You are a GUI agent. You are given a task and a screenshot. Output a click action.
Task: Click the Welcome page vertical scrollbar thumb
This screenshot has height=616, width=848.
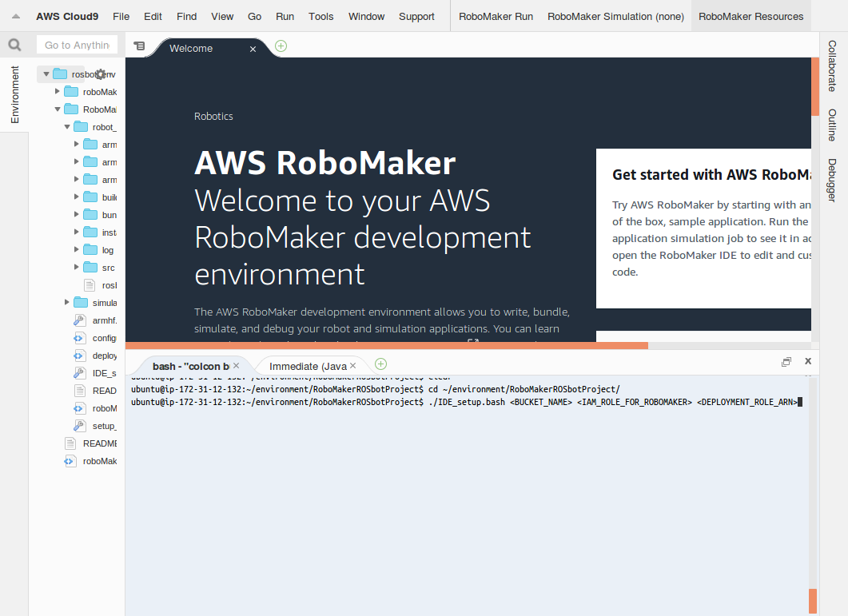pyautogui.click(x=815, y=86)
